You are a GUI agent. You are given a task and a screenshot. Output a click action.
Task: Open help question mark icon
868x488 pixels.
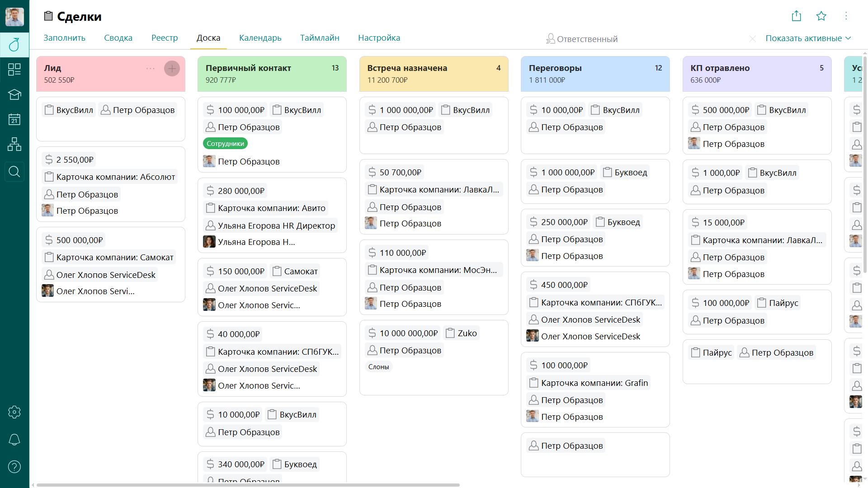pos(14,466)
